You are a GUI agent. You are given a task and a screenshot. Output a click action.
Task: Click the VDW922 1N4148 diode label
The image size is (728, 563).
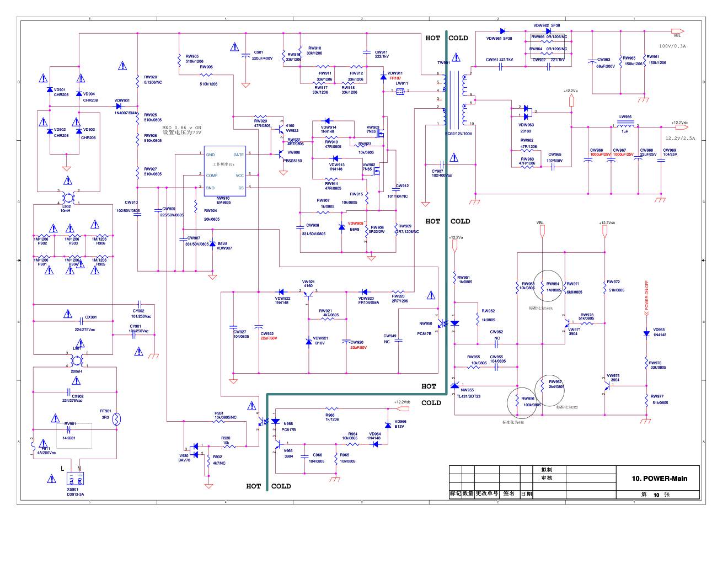(x=282, y=300)
